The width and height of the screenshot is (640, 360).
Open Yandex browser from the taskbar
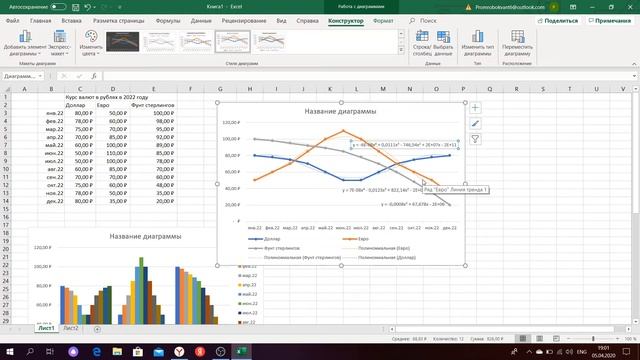(x=179, y=351)
